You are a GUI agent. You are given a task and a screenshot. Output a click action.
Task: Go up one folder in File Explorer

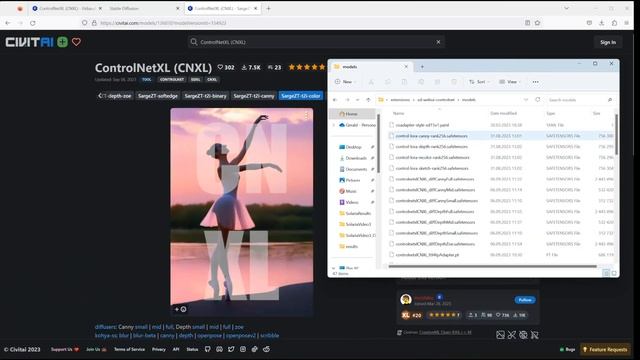click(368, 100)
